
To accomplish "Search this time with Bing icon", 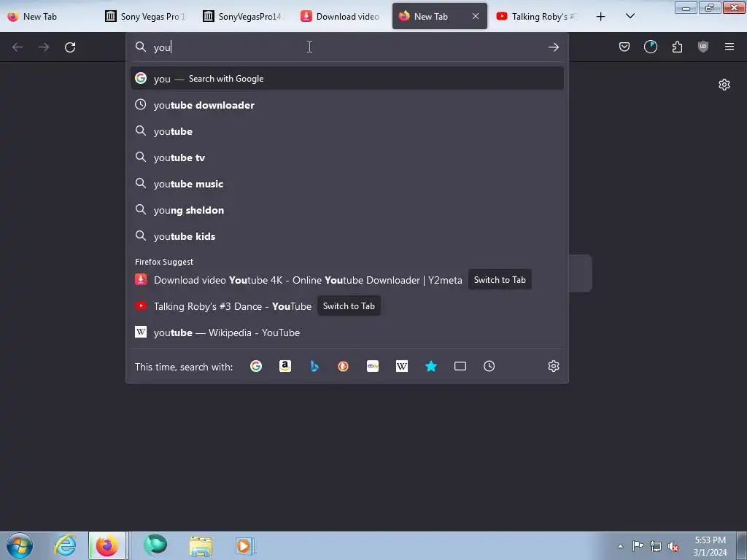I will (x=314, y=366).
